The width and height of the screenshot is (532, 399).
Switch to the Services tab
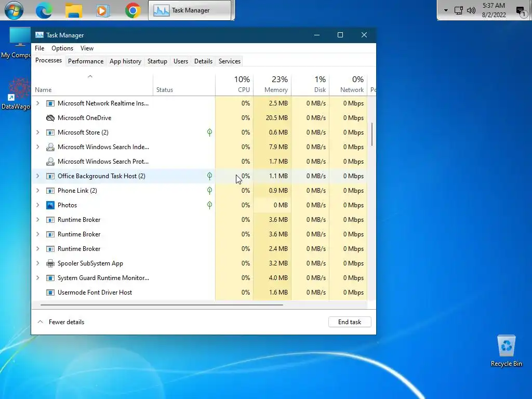pos(229,61)
